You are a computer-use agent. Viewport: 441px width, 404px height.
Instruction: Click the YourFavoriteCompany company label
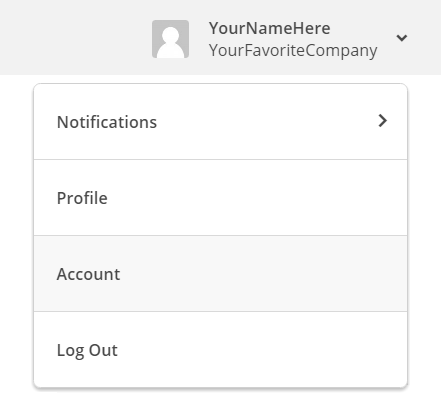(x=293, y=51)
